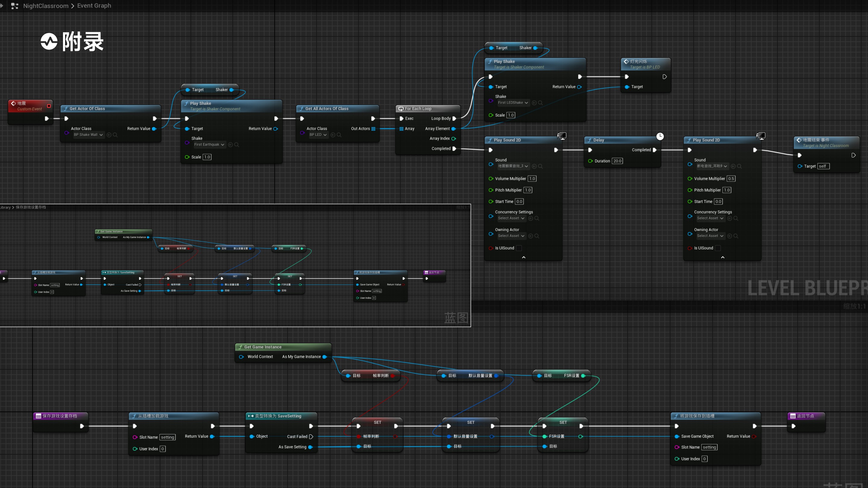This screenshot has height=488, width=868.
Task: Click the Target self field on 地震结束 事件
Action: point(823,166)
